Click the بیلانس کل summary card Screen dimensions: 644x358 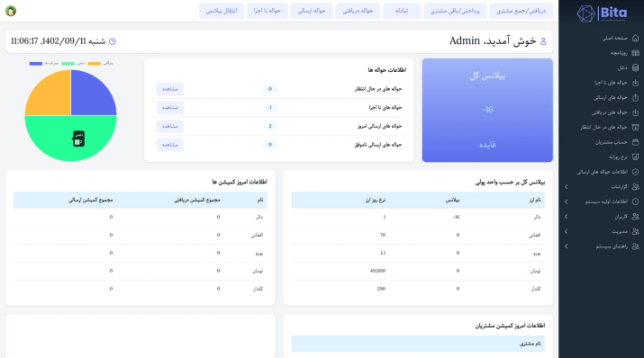(487, 110)
